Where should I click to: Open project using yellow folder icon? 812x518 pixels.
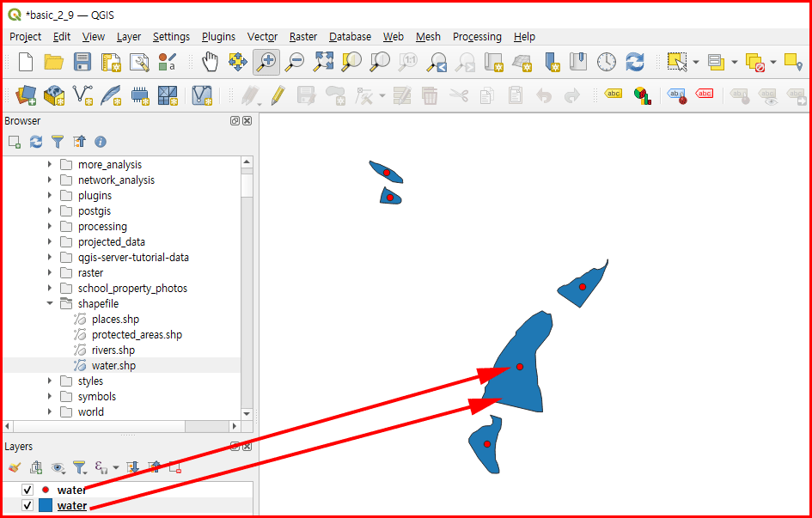[54, 62]
